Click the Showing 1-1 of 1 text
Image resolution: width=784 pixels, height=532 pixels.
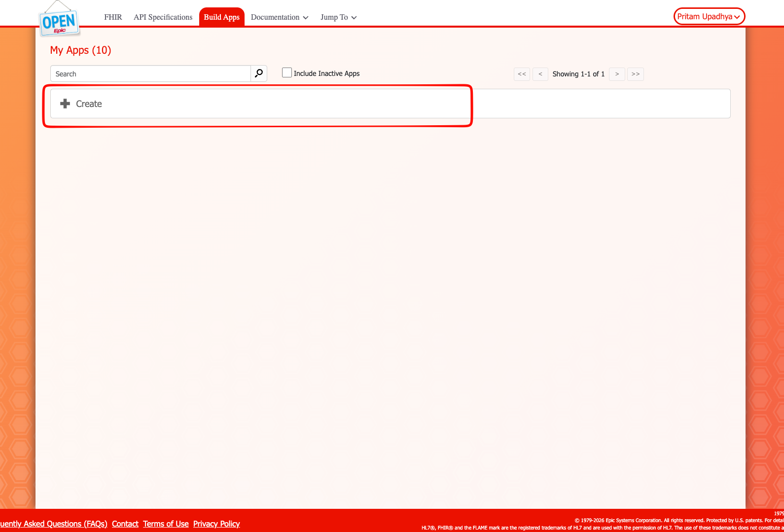[x=578, y=74]
